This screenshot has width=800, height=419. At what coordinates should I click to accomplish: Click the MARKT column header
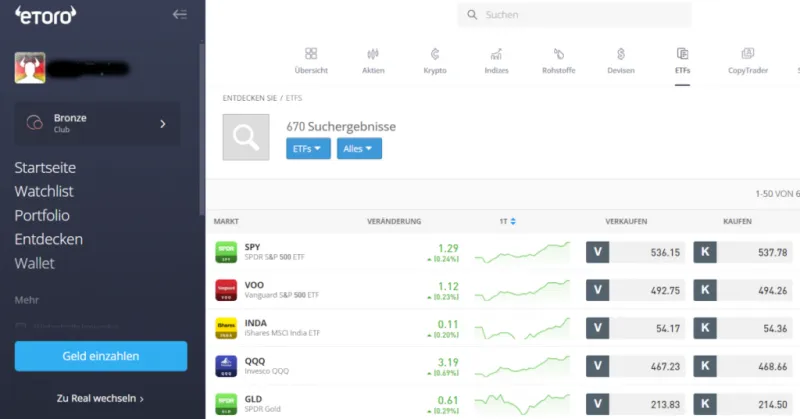(x=226, y=221)
